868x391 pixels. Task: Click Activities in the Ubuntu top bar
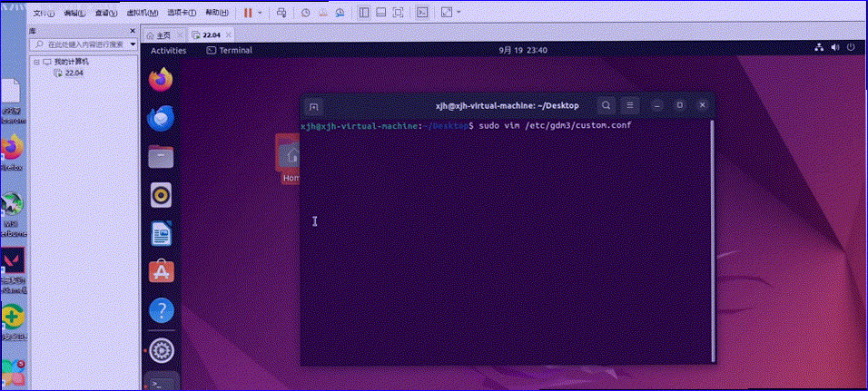click(168, 50)
